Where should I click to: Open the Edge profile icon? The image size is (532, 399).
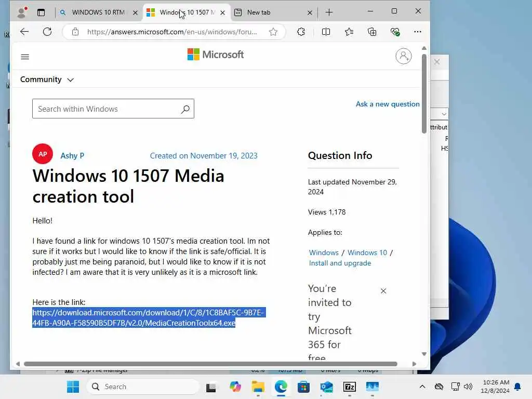22,12
